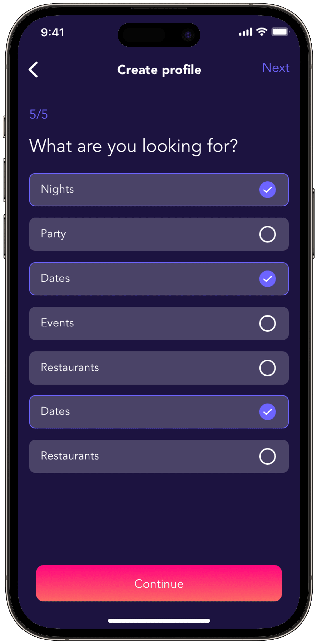
Task: Select the first Restaurants radio circle
Action: pyautogui.click(x=267, y=368)
